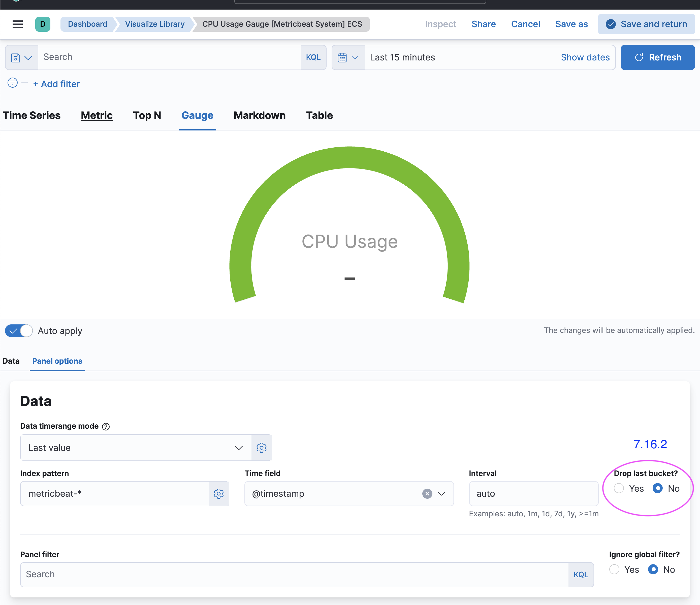Click the Add filter link
The image size is (700, 605).
56,84
